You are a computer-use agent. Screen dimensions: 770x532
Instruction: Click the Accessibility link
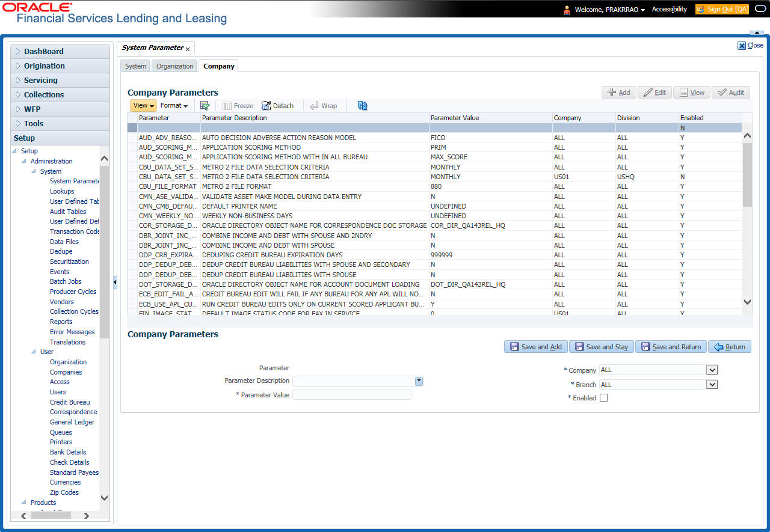669,10
